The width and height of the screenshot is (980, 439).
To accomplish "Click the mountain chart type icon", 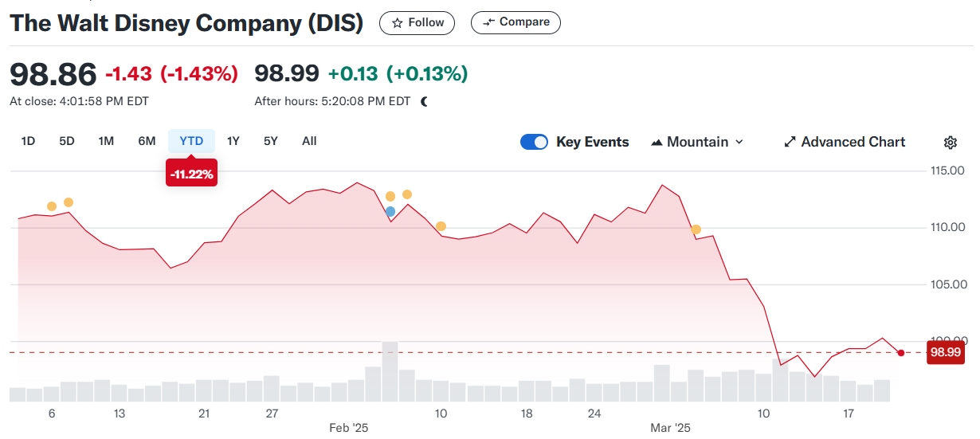I will point(657,142).
